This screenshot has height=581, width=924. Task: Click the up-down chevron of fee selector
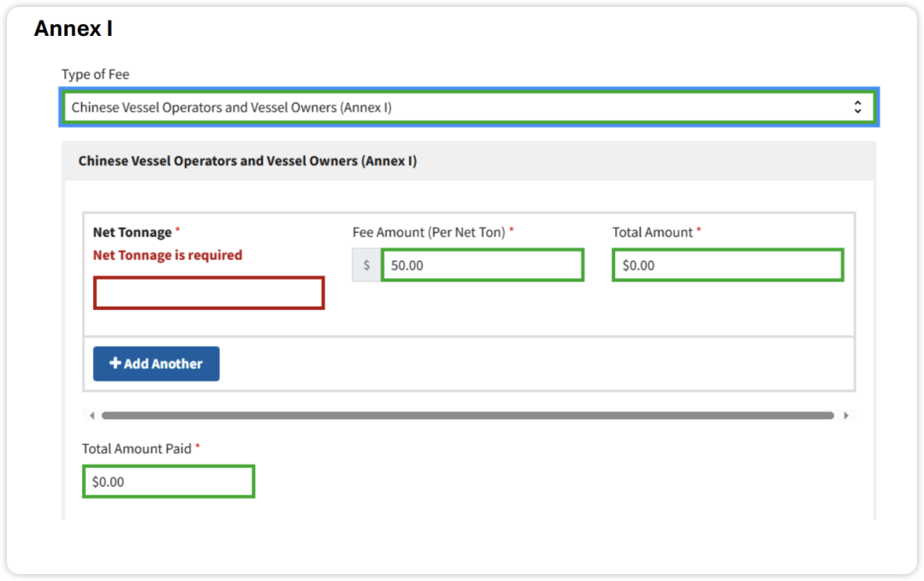pyautogui.click(x=857, y=108)
